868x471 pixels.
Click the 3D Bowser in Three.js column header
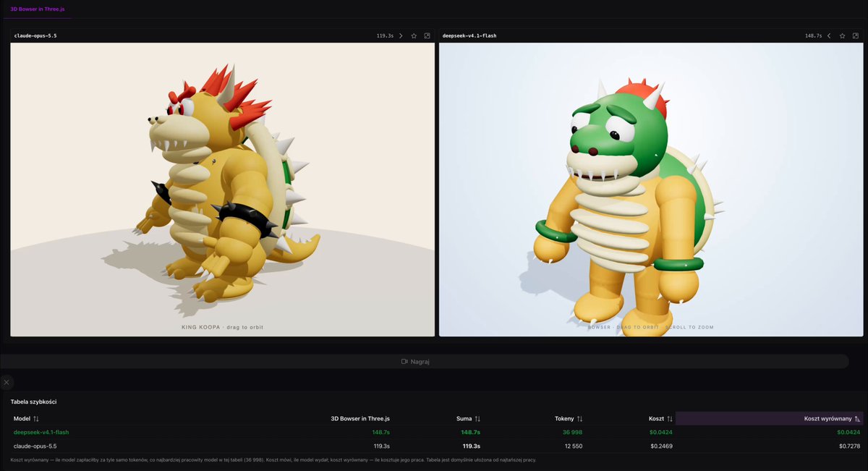(360, 418)
